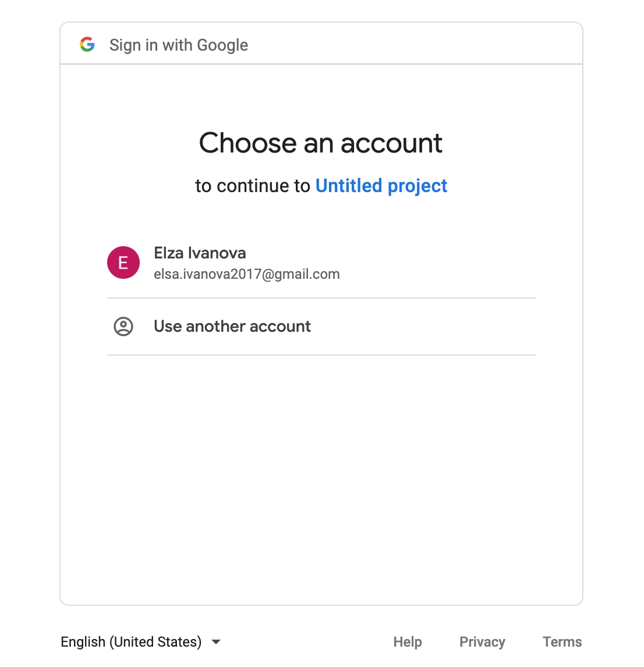Click the Sign in with Google header text
This screenshot has height=667, width=644.
(x=179, y=45)
